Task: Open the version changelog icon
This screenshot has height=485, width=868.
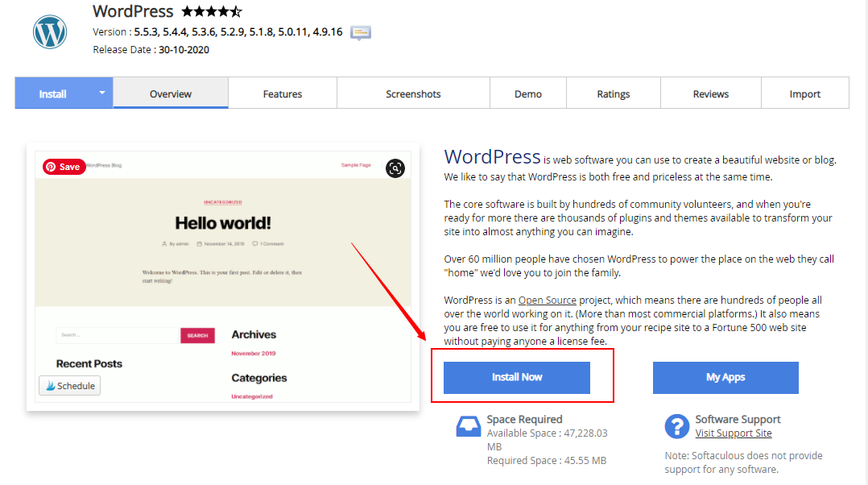Action: point(361,33)
